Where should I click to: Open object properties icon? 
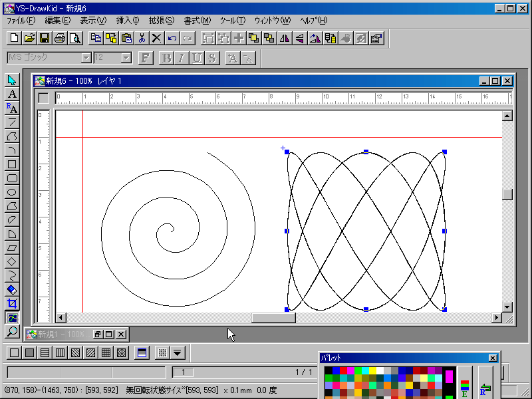376,38
